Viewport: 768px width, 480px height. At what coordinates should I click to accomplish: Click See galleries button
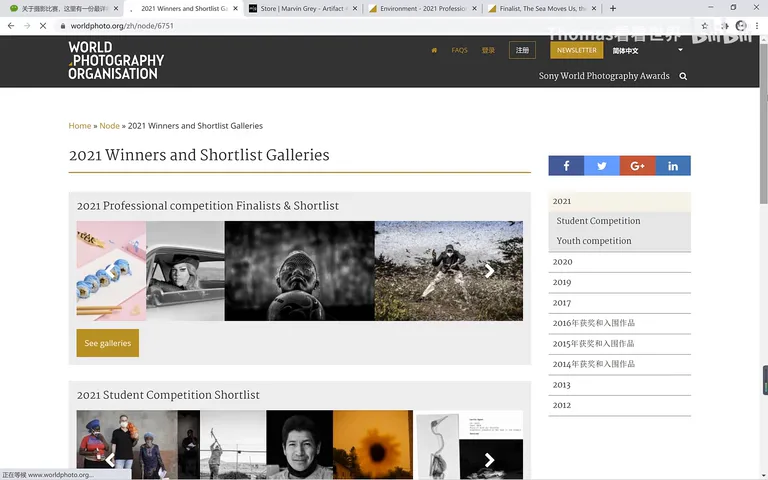coord(108,343)
